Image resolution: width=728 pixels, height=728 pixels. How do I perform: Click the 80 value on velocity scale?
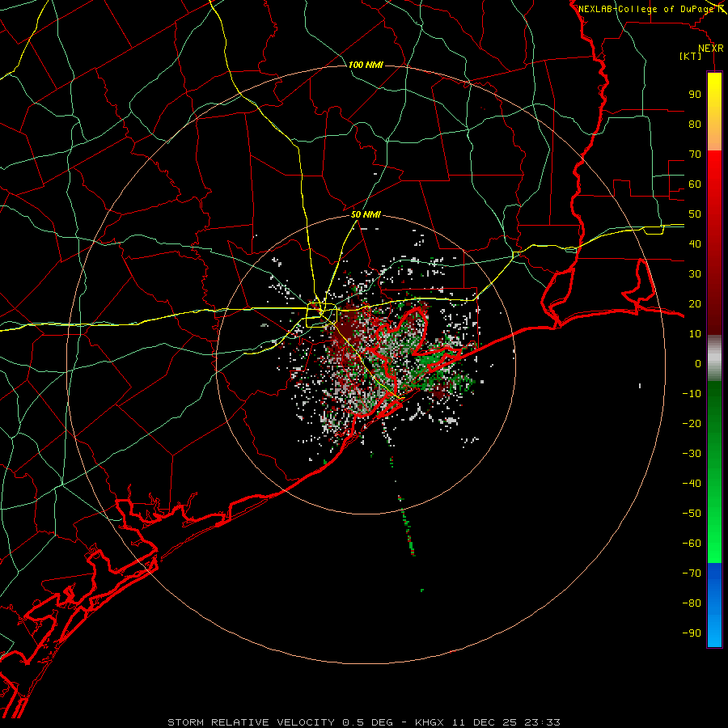click(695, 124)
